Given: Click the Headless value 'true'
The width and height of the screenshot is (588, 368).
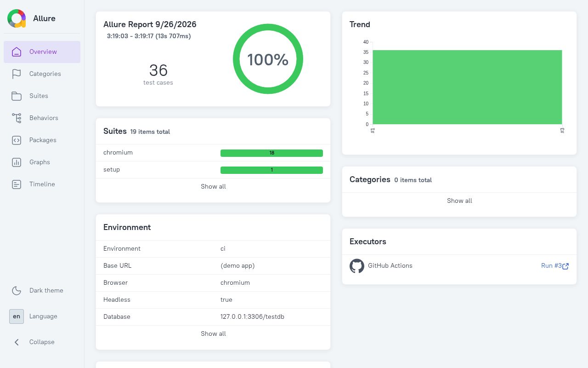Looking at the screenshot, I should tap(226, 300).
